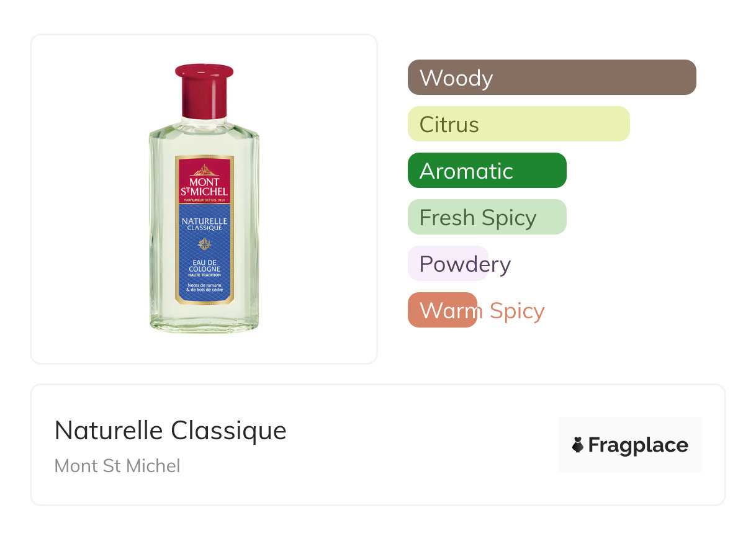Screen dimensions: 756x536
Task: Click the Mont St Michel logo on the bottle
Action: point(204,187)
